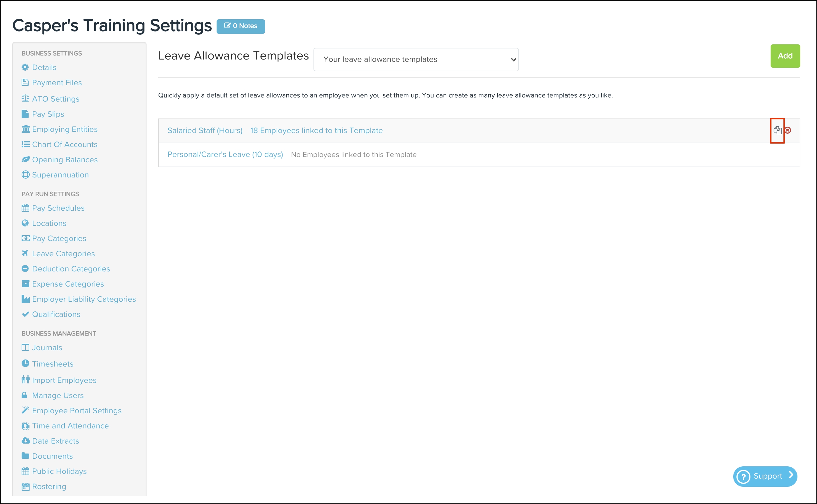Screen dimensions: 817x504
Task: Click the padlock icon next to Manage Users
Action: 24,395
